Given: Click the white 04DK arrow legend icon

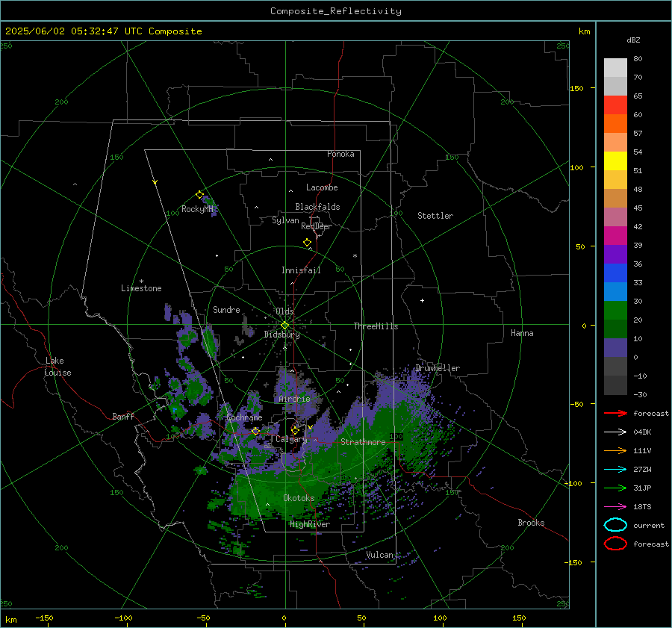Looking at the screenshot, I should click(x=615, y=432).
